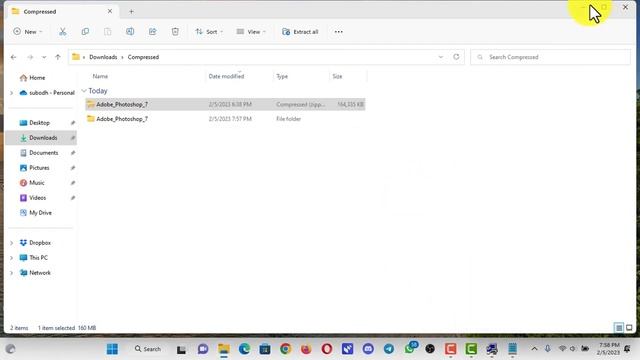Viewport: 640px width, 360px height.
Task: Switch to the details view layout
Action: (619, 328)
